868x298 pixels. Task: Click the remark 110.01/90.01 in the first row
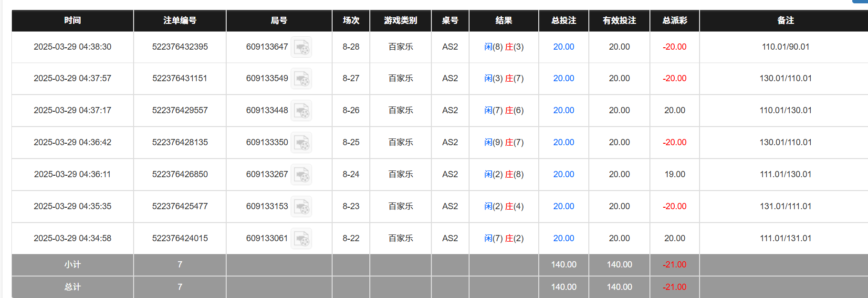785,47
